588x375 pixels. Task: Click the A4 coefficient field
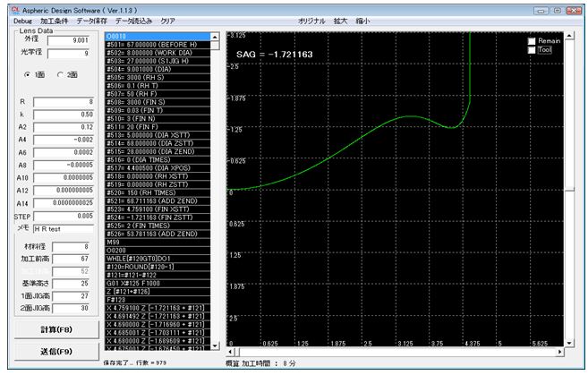coord(64,140)
